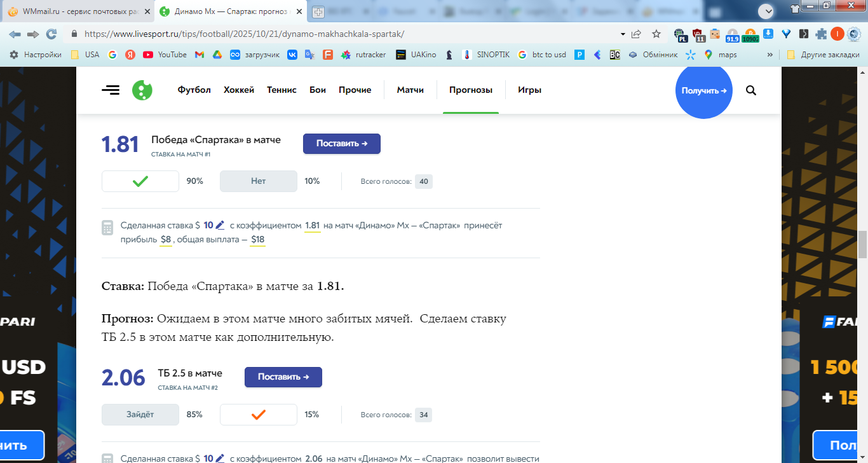Open the address bar history dropdown arrow
Image resolution: width=868 pixels, height=463 pixels.
[x=622, y=34]
